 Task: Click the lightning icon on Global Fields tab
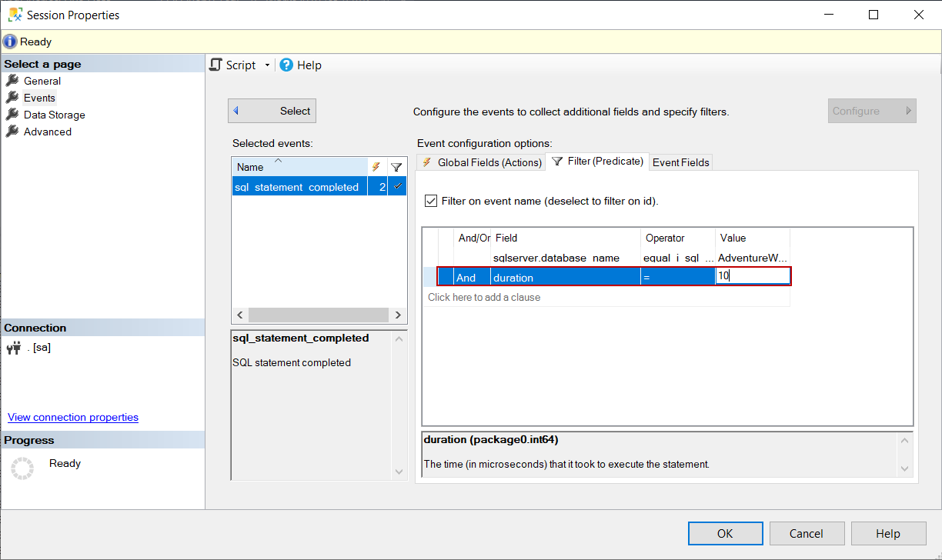tap(427, 162)
